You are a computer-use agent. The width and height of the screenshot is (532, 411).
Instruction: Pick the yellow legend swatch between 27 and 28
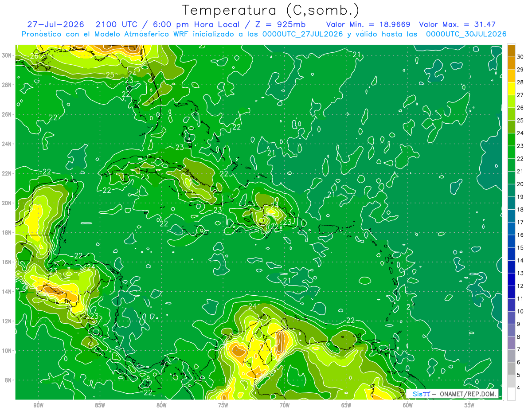point(511,89)
